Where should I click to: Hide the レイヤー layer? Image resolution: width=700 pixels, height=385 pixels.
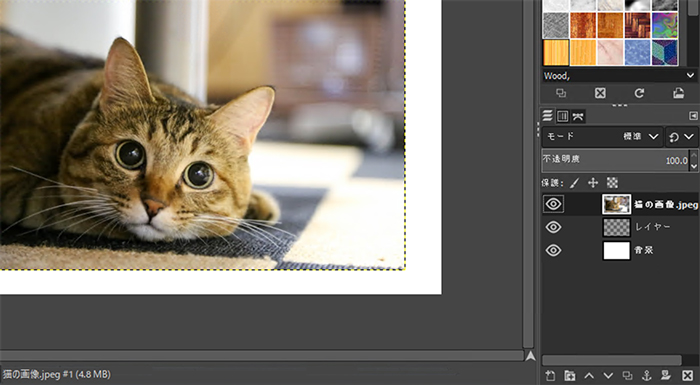click(554, 227)
